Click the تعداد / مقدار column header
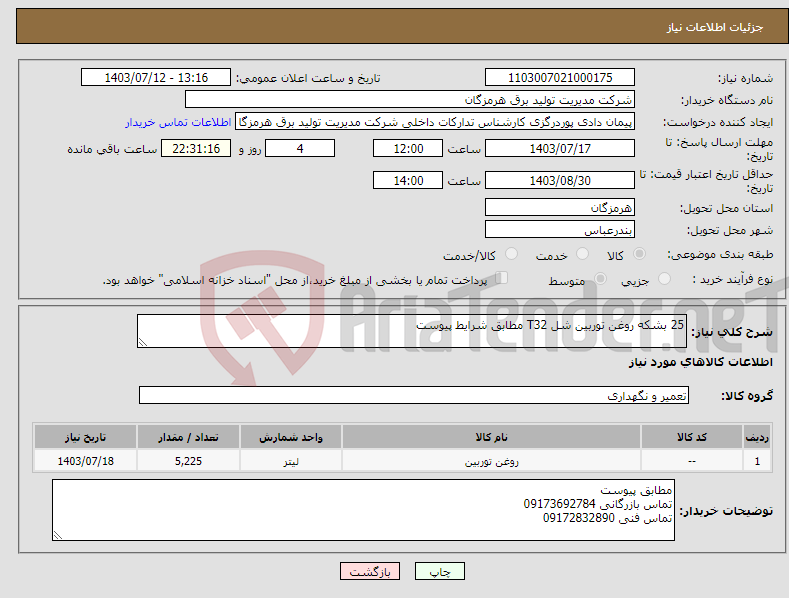This screenshot has height=598, width=789. [188, 437]
